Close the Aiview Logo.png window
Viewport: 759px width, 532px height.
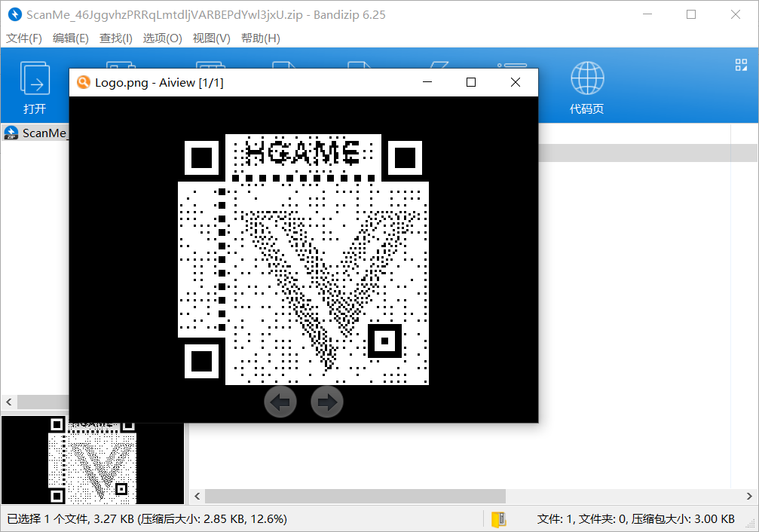pyautogui.click(x=516, y=83)
